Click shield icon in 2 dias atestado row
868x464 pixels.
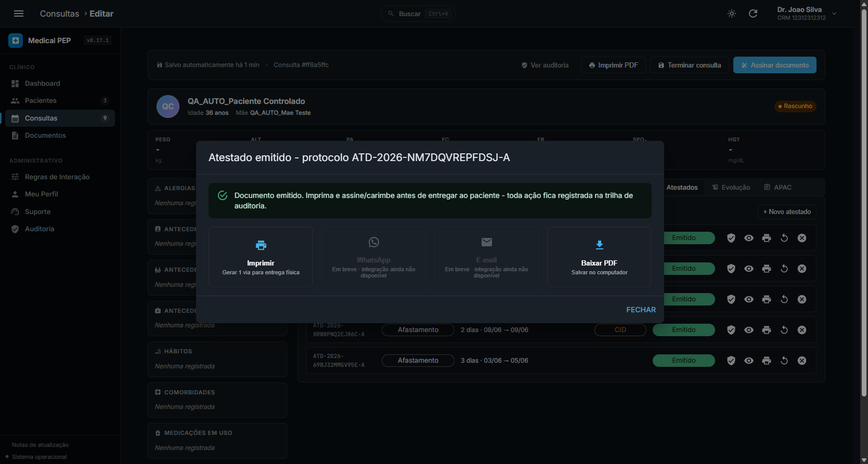coord(731,330)
